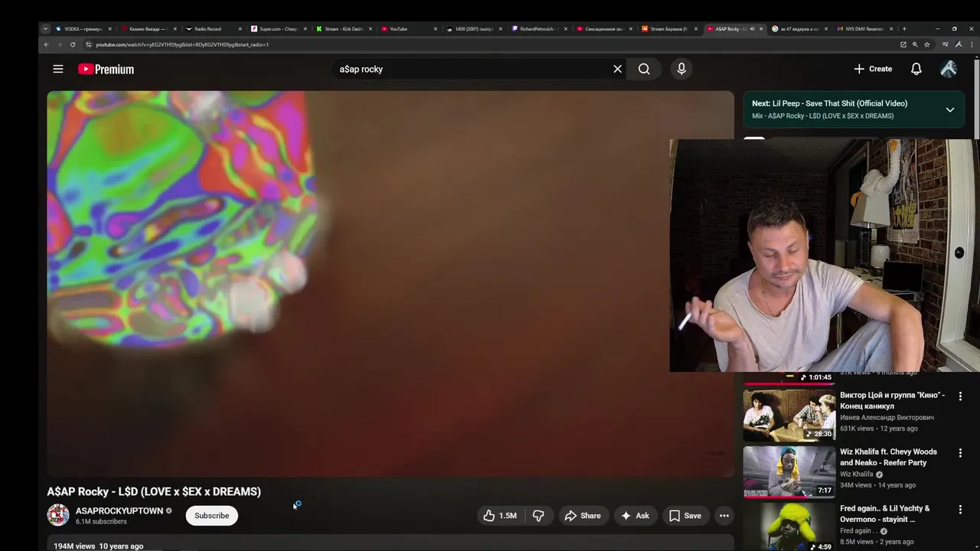The image size is (980, 551).
Task: Open Fred again & Lil Yachty title
Action: [885, 514]
